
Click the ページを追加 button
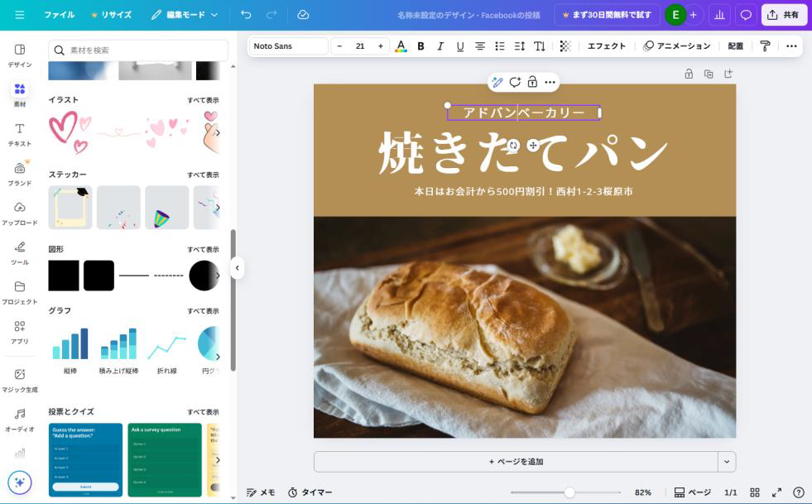[x=516, y=462]
